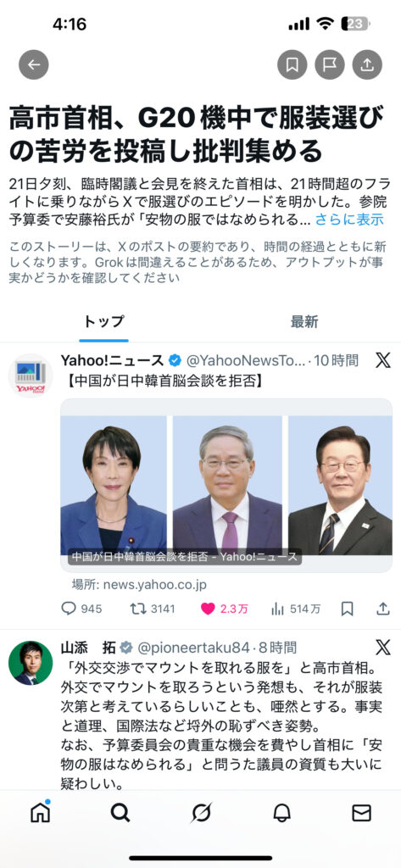Switch to the トップ tab
The height and width of the screenshot is (868, 401).
click(x=103, y=321)
